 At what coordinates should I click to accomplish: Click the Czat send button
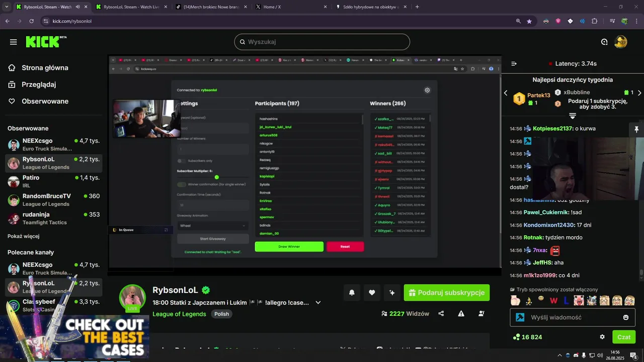point(624,337)
